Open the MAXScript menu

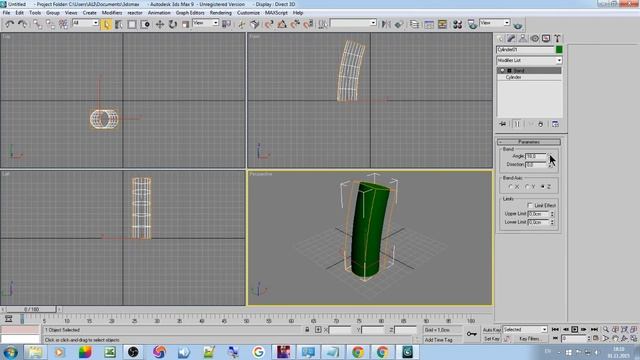click(x=276, y=13)
